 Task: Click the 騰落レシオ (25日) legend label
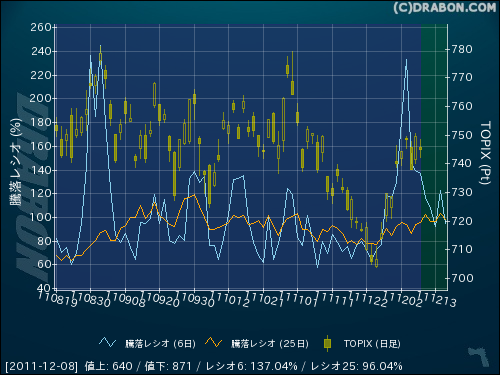[270, 344]
